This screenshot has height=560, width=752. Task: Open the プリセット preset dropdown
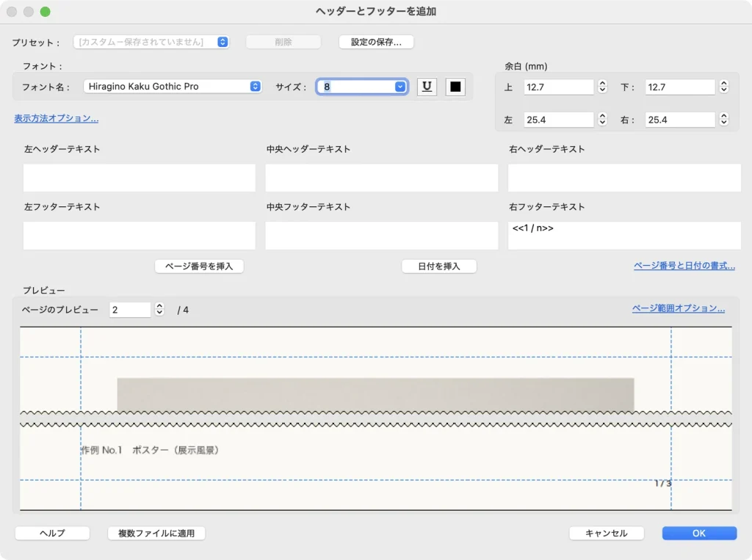(x=151, y=42)
